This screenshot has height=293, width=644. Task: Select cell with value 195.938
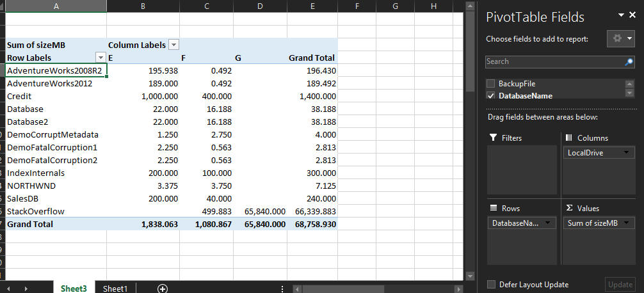(143, 70)
